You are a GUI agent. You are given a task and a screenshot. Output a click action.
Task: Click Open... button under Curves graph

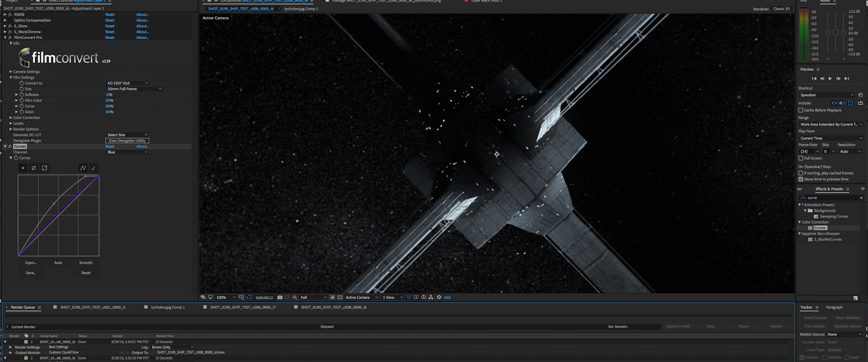coord(31,263)
